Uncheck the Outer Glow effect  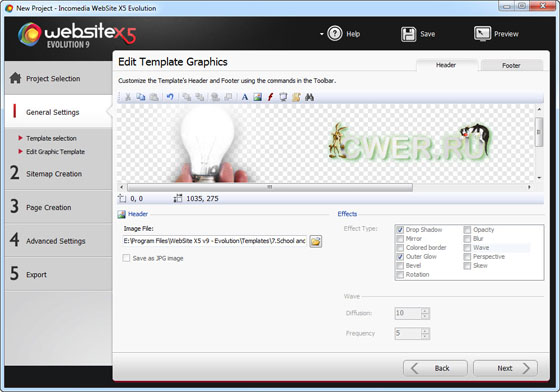[x=400, y=257]
